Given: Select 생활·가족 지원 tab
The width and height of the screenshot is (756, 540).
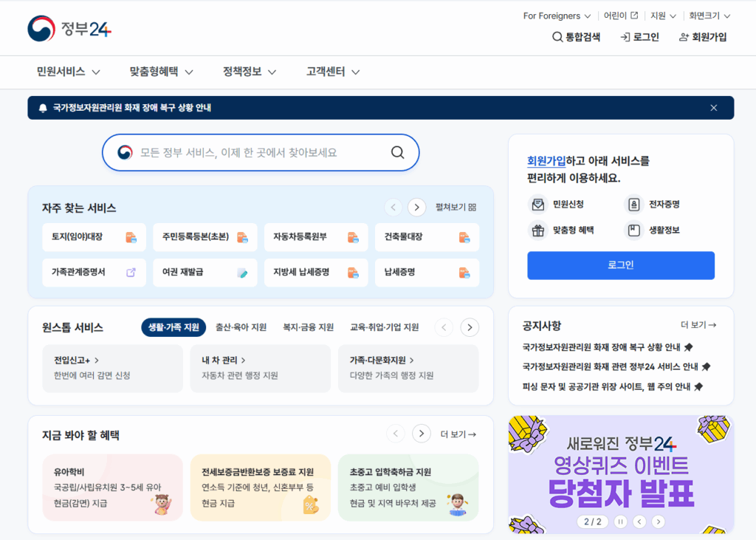Looking at the screenshot, I should coord(173,327).
